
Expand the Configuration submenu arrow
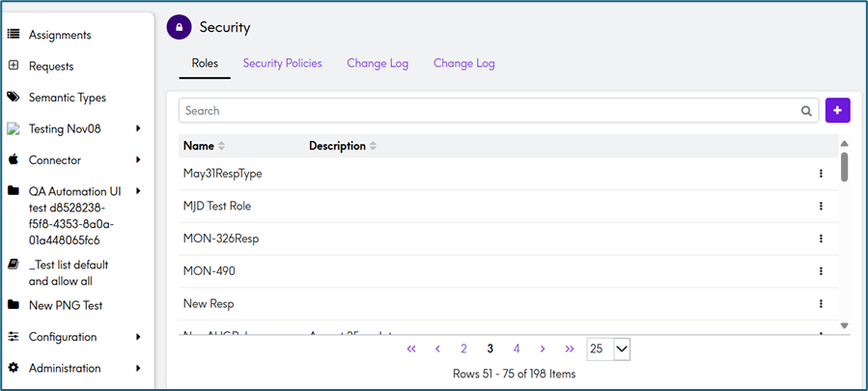[138, 337]
